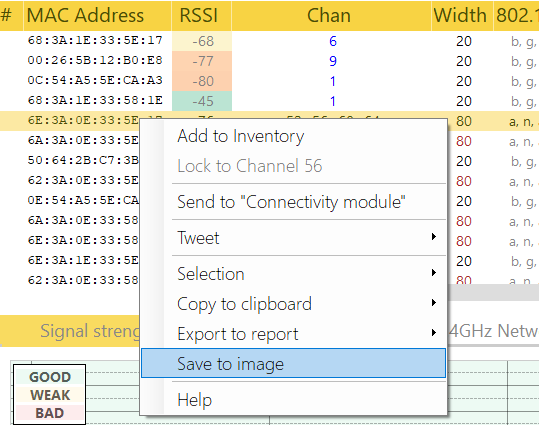Sort by Width column header

pyautogui.click(x=462, y=15)
